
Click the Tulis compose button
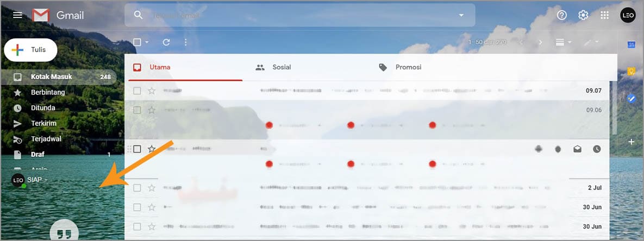coord(30,50)
